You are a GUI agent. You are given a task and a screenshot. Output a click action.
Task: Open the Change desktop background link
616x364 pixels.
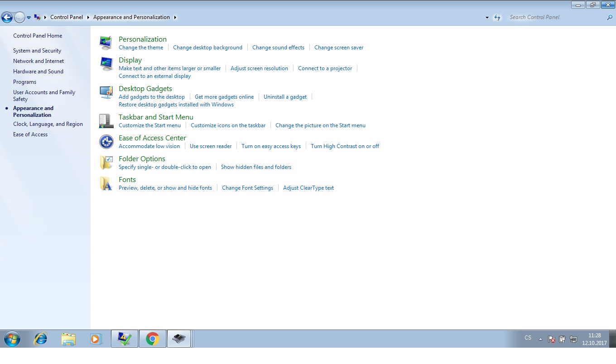207,48
